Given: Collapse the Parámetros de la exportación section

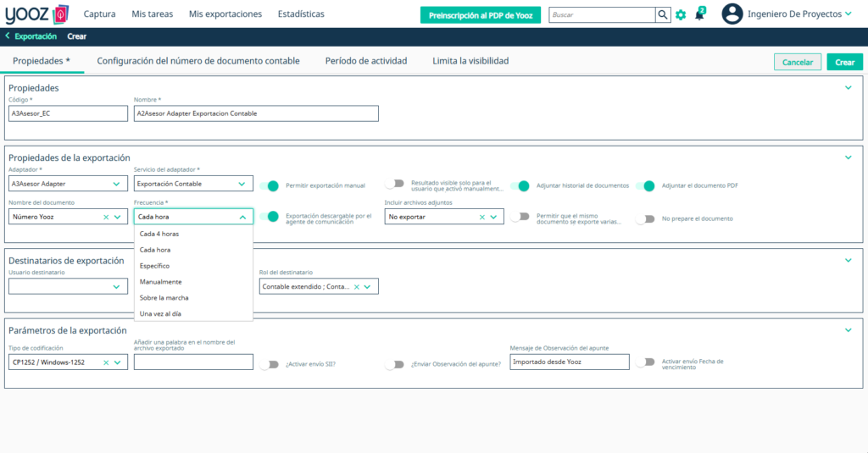Looking at the screenshot, I should (848, 329).
